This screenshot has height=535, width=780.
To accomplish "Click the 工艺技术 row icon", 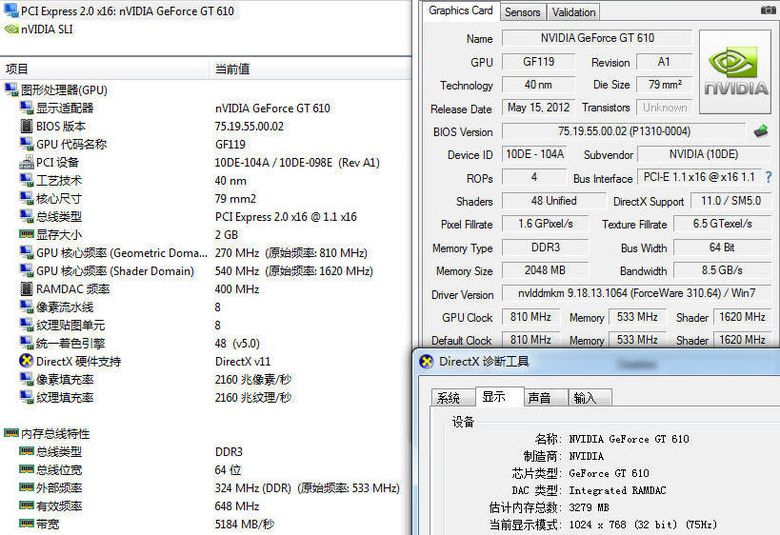I will point(26,180).
